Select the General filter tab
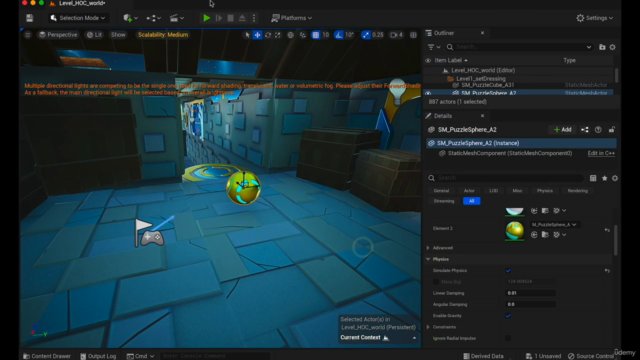640x360 pixels. (441, 191)
